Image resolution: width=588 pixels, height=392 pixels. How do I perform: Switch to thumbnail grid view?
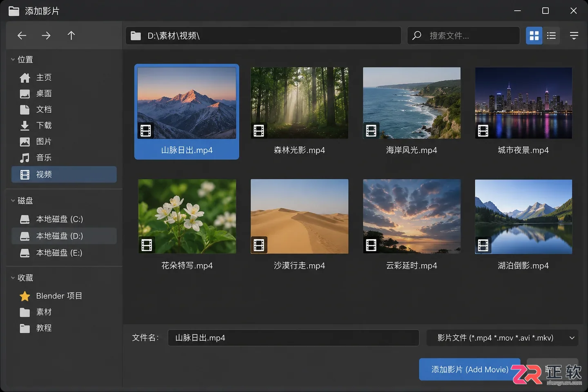point(534,36)
